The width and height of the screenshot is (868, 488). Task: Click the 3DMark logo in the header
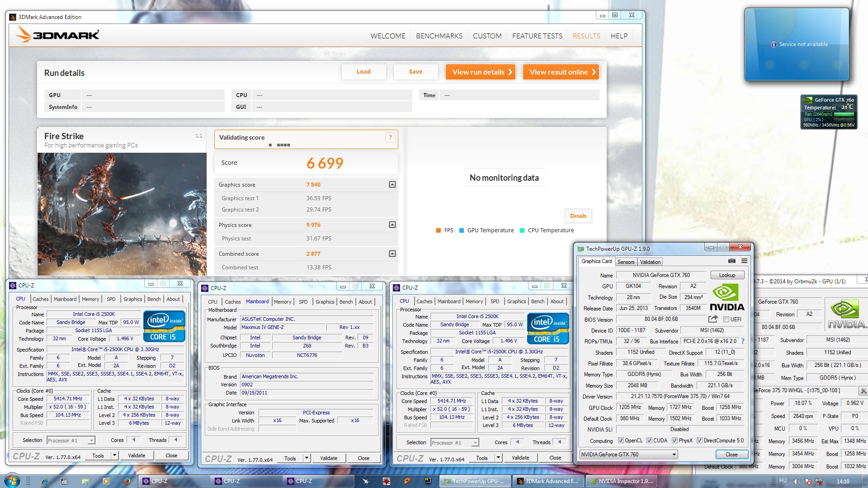pos(58,35)
